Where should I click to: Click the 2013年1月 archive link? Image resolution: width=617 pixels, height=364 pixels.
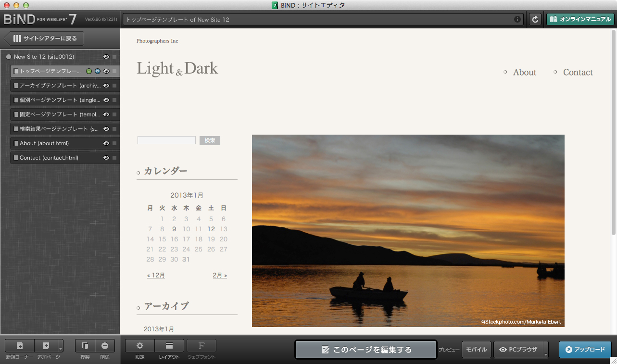[x=159, y=329]
